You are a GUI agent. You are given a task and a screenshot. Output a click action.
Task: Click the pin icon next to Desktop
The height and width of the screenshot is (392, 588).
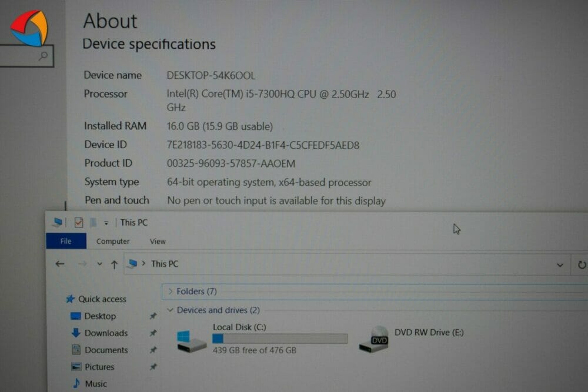(153, 316)
